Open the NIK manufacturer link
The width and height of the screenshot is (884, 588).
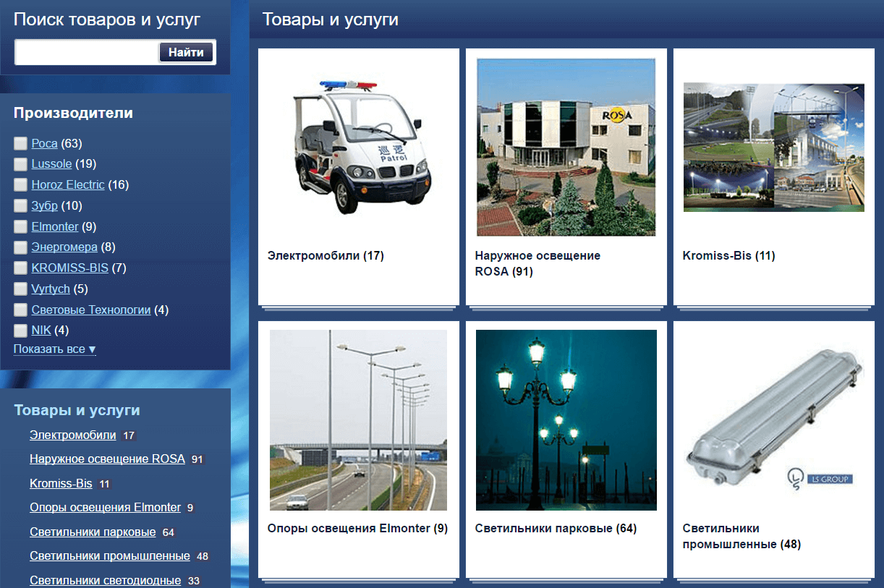tap(41, 331)
